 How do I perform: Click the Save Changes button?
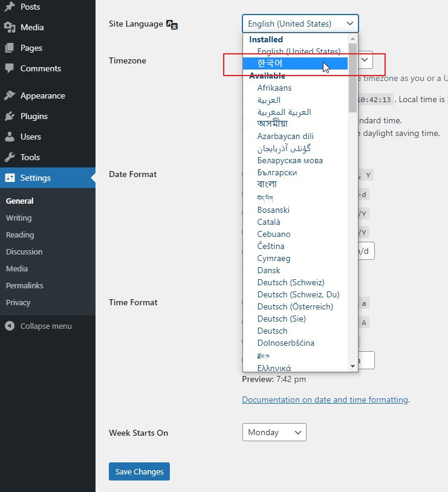click(x=139, y=471)
